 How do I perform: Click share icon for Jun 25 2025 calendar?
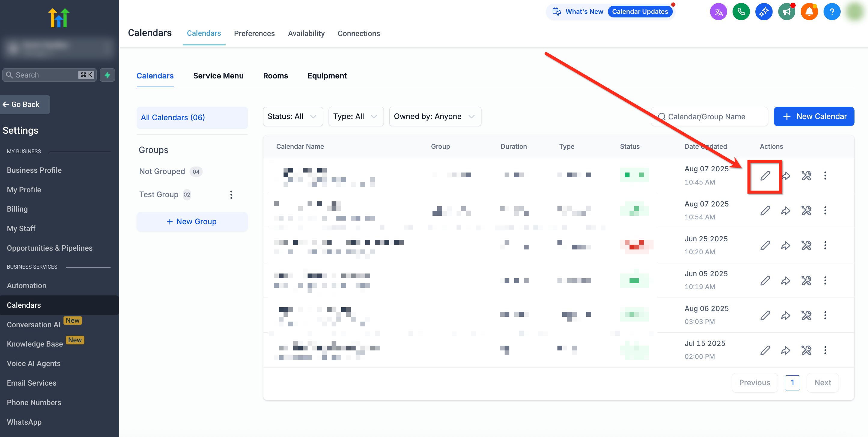click(x=785, y=246)
